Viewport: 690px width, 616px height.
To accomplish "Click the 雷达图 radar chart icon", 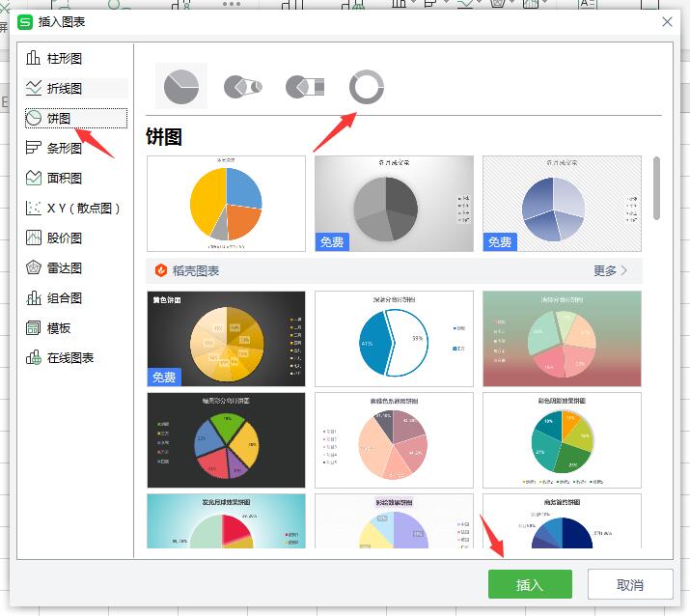I will pyautogui.click(x=34, y=267).
